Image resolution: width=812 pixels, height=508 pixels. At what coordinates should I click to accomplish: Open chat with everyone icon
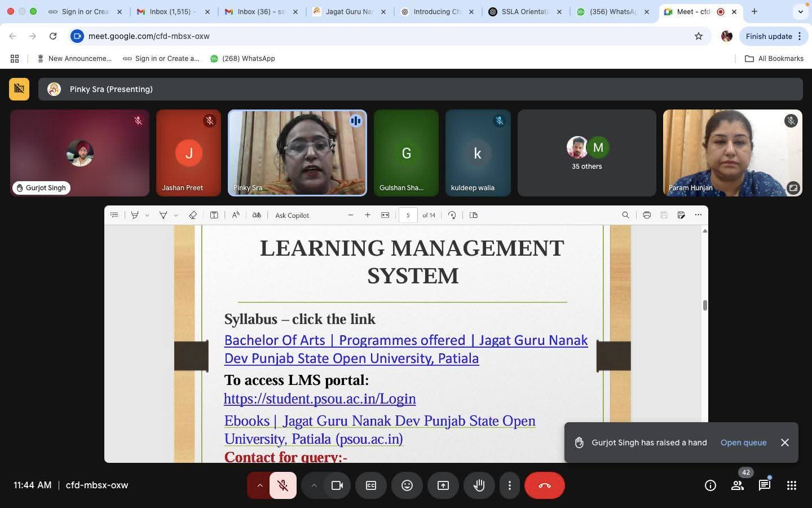coord(765,485)
